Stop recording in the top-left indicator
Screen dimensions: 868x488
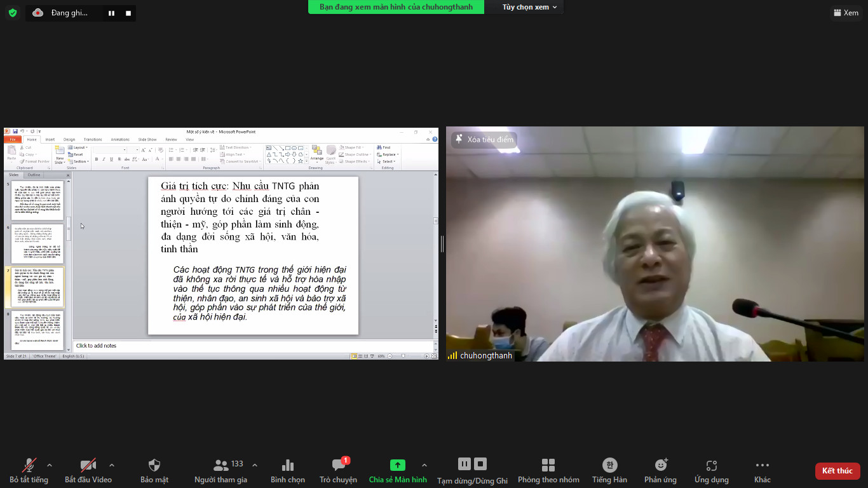[x=128, y=13]
